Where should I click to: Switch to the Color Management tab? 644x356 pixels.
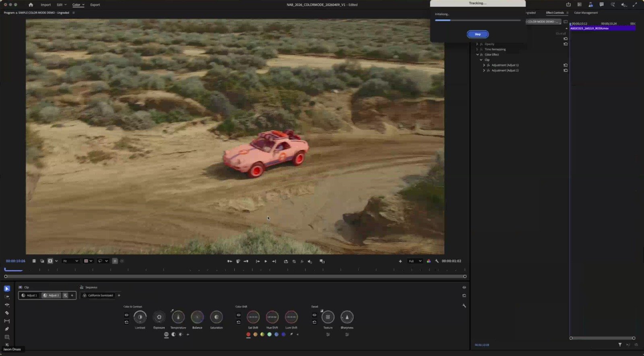pyautogui.click(x=586, y=13)
